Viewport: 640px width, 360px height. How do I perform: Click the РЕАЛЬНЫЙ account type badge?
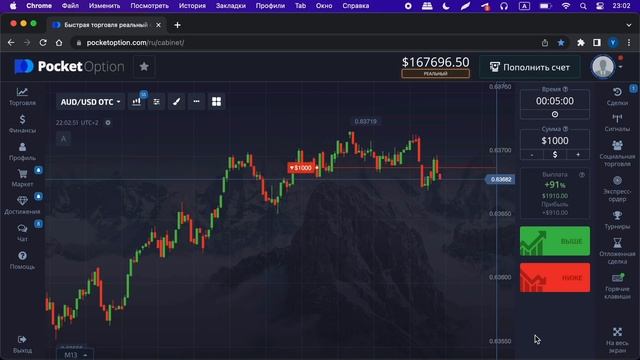coord(435,74)
